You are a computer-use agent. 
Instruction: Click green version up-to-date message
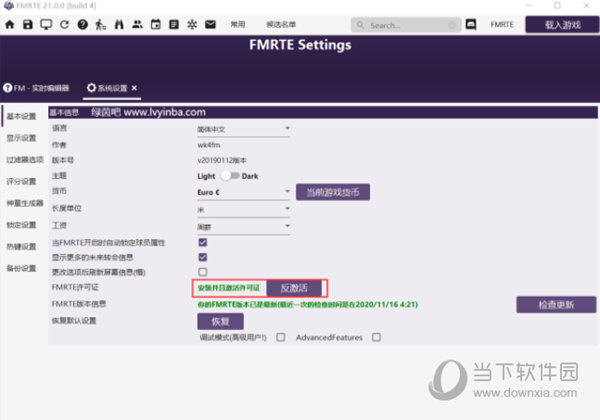(x=308, y=305)
